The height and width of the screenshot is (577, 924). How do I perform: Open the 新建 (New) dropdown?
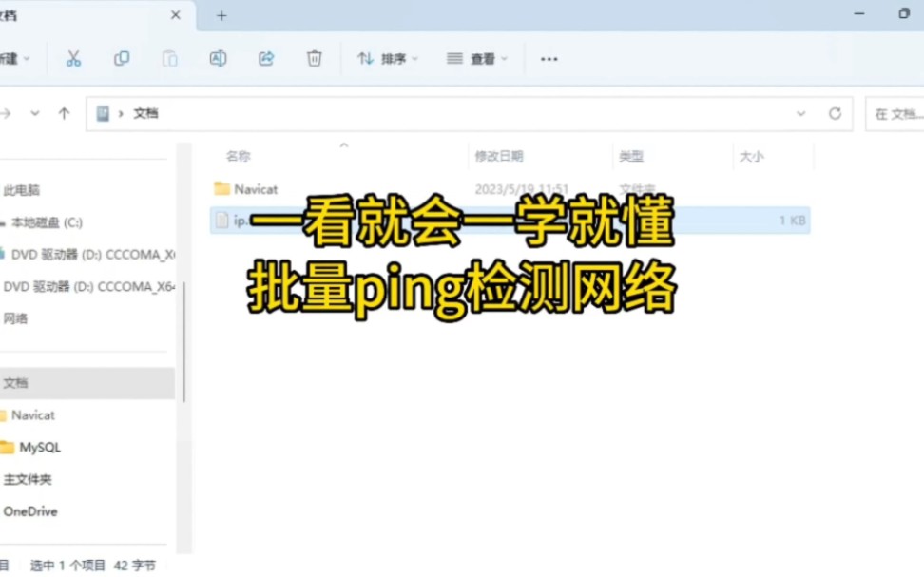tap(13, 58)
